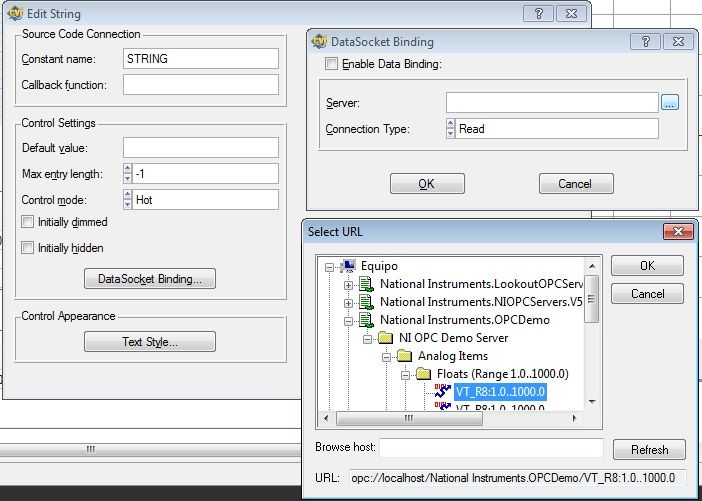Click the URL field with the opc://localhost address
Viewport: 702px width, 501px height.
coord(518,478)
